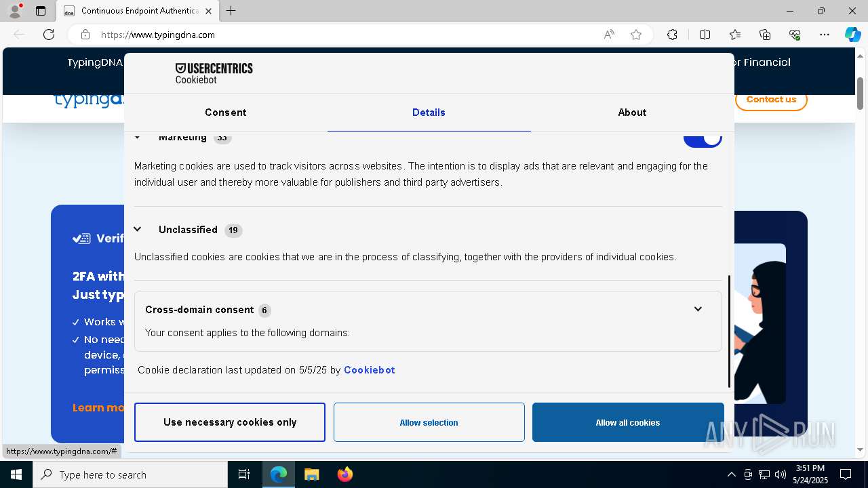Click the taskbar search box
The image size is (868, 488).
[x=130, y=474]
